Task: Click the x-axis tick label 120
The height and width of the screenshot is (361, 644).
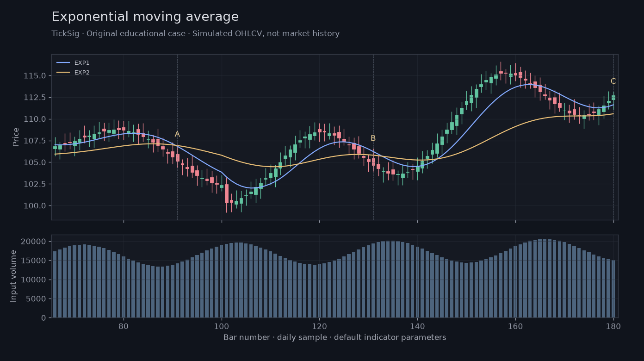Action: pos(319,326)
